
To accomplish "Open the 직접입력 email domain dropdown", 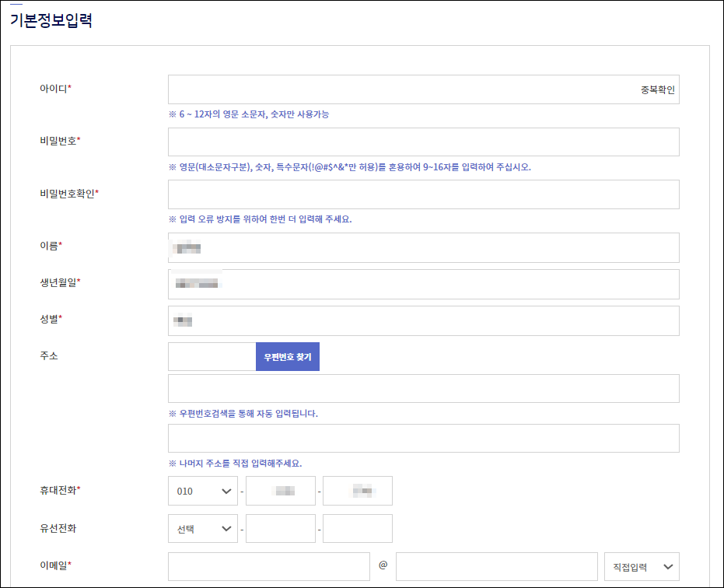I will tap(640, 566).
